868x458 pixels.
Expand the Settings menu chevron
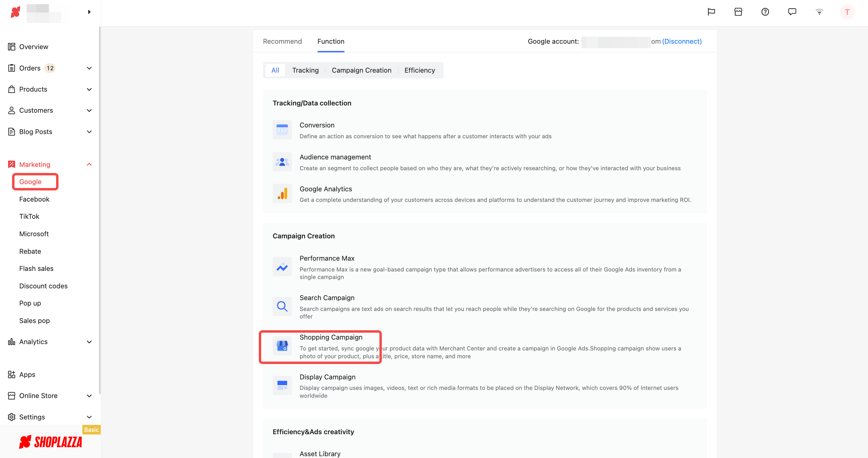tap(89, 417)
